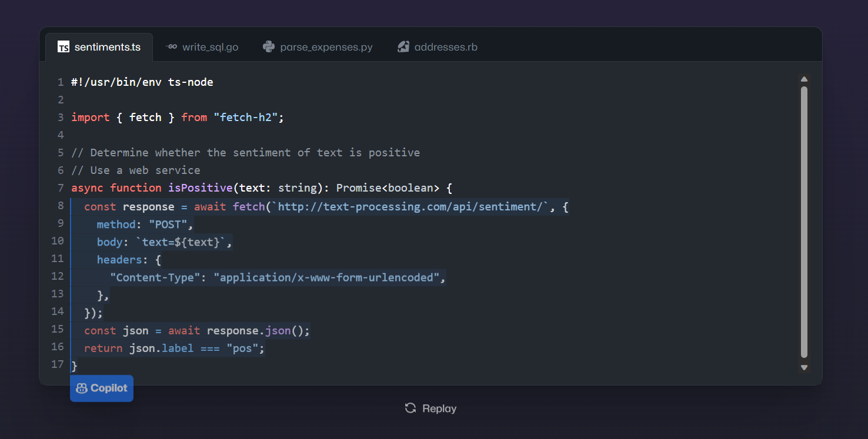
Task: Click the Ruby icon beside addresses.rb
Action: [403, 47]
